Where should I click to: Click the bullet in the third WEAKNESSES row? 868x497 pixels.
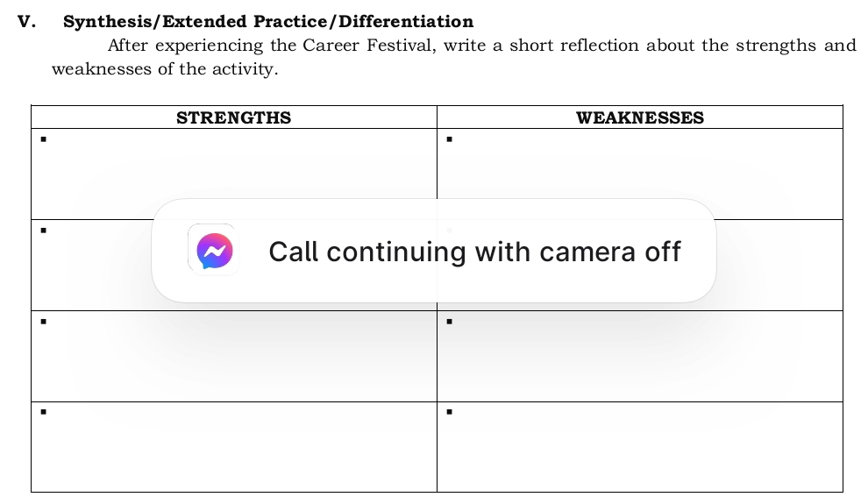coord(448,321)
